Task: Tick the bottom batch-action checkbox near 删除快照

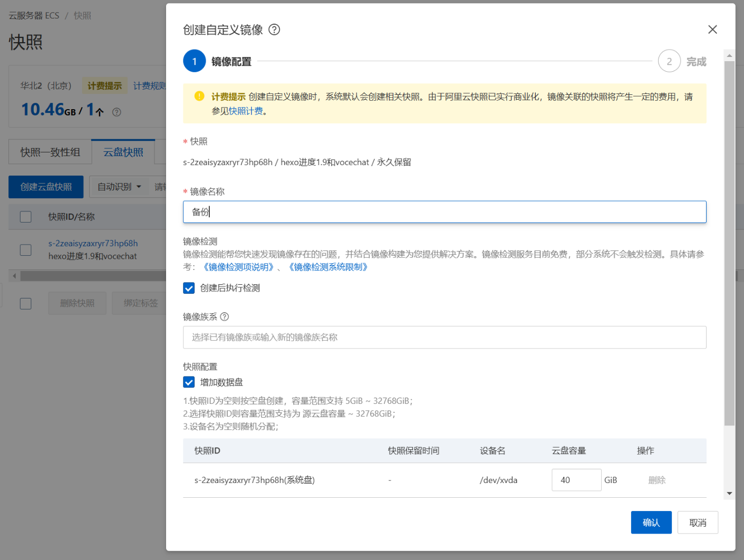Action: click(x=25, y=303)
